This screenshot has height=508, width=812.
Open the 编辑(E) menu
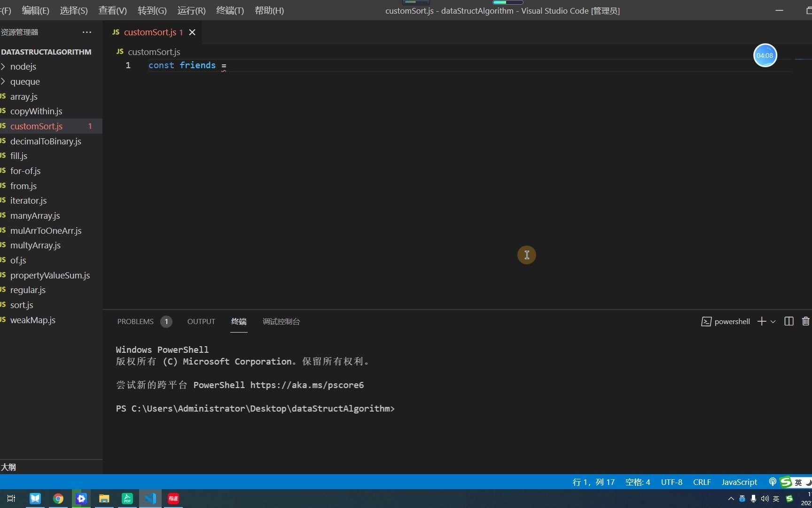coord(35,10)
